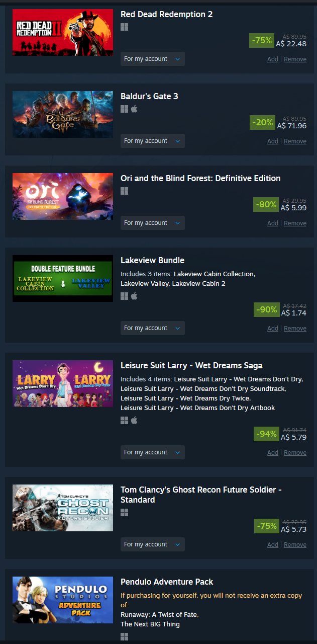
Task: Open the 'For my account' dropdown for Red Dead Redemption 2
Action: [x=153, y=59]
